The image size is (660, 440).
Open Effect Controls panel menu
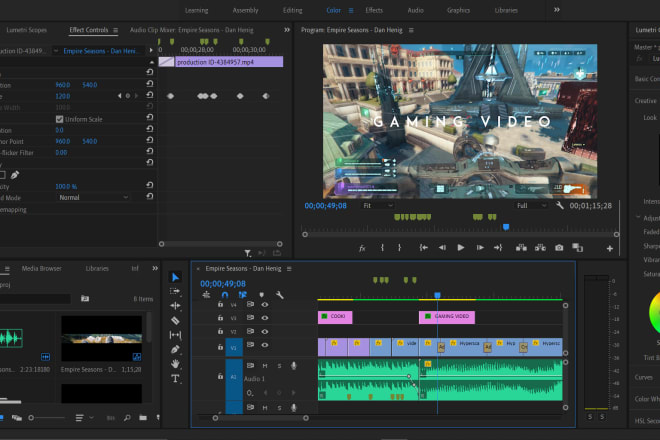[x=115, y=30]
